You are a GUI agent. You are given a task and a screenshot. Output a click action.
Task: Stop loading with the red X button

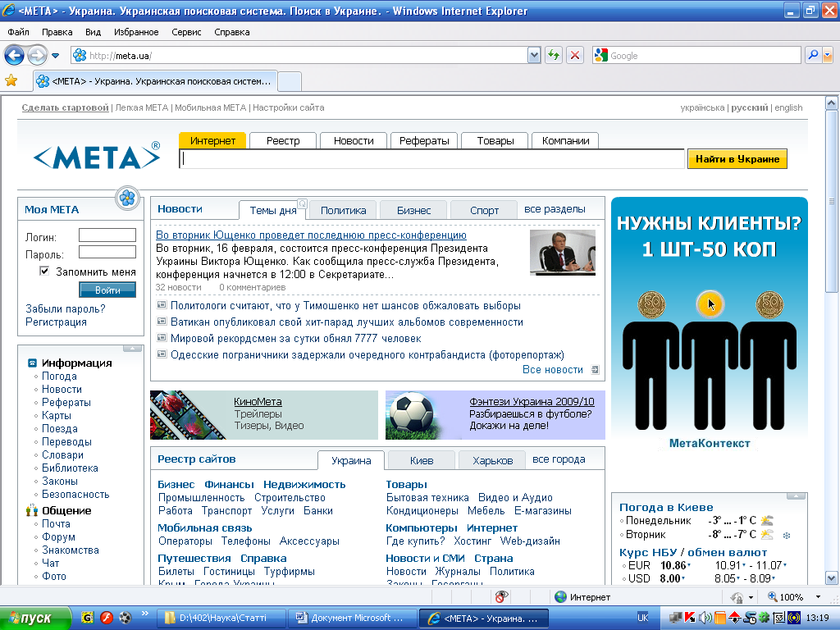click(x=575, y=55)
